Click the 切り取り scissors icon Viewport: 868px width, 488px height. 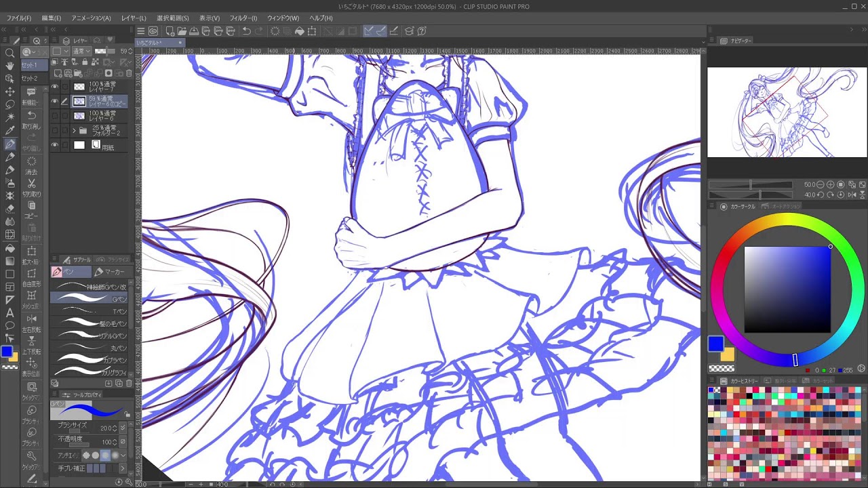pyautogui.click(x=31, y=184)
